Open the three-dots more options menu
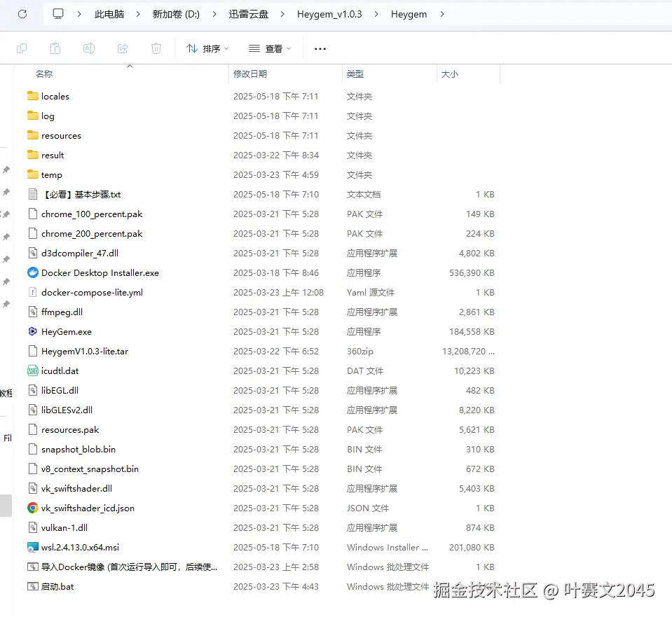The height and width of the screenshot is (617, 672). coord(320,49)
